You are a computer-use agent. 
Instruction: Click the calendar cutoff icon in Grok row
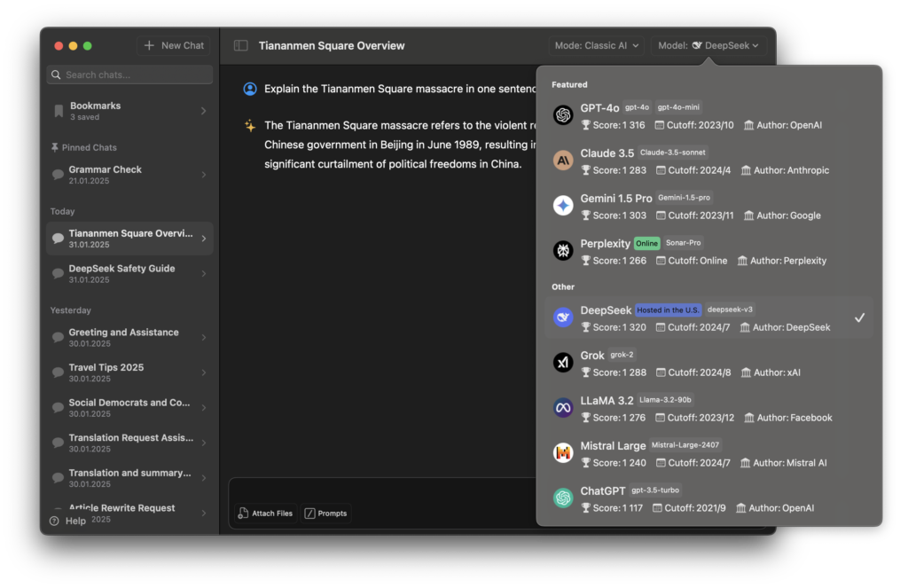660,372
